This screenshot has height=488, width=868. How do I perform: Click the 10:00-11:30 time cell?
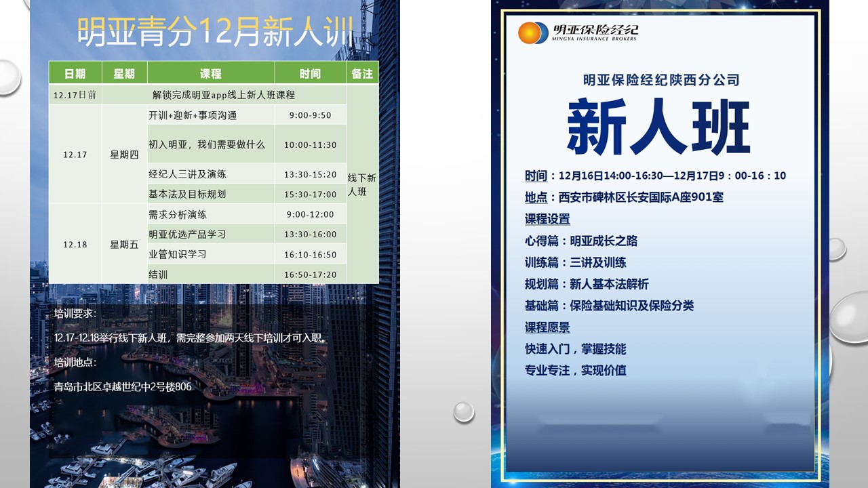click(311, 144)
